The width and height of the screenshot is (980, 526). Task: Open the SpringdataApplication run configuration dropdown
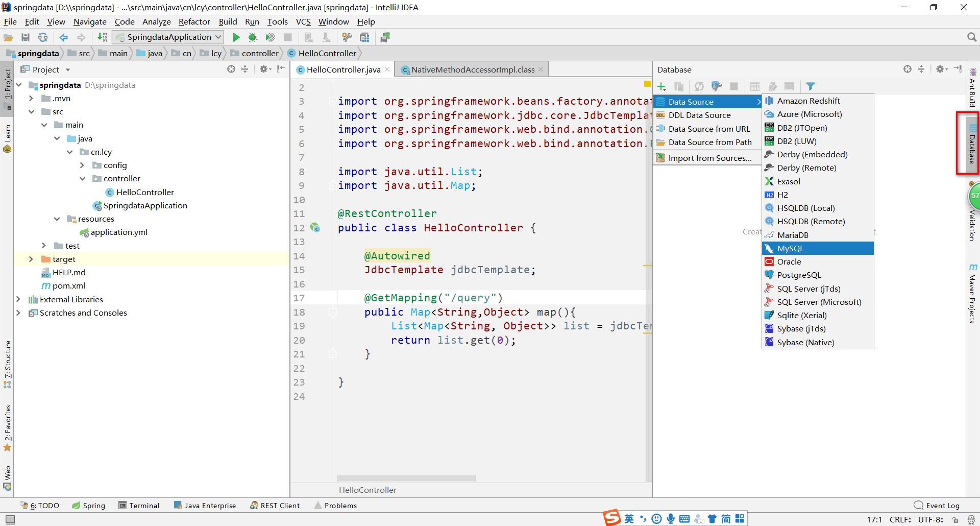(169, 37)
